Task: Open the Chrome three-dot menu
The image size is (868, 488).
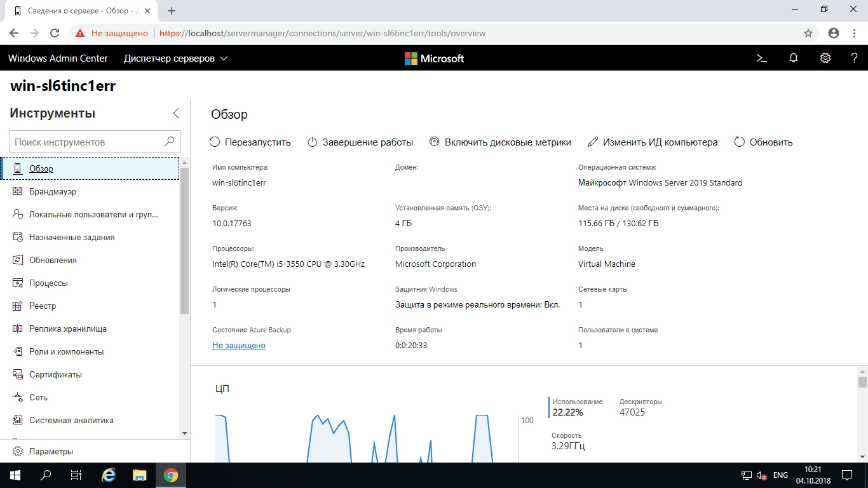Action: click(855, 33)
